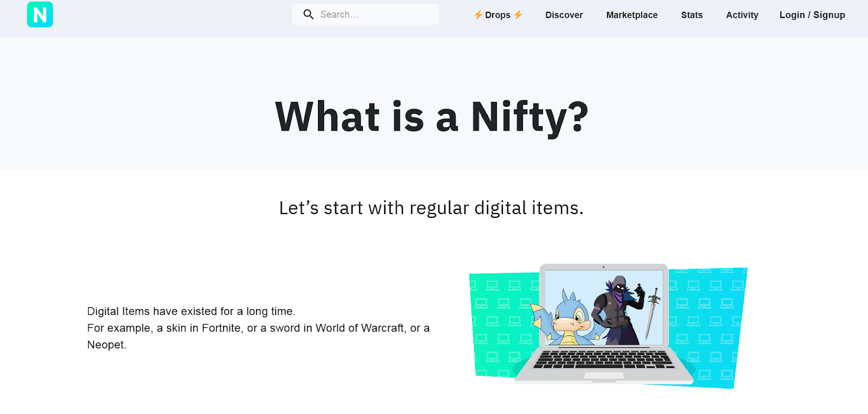Viewport: 868px width, 414px height.
Task: Open the Drops menu item
Action: (498, 15)
